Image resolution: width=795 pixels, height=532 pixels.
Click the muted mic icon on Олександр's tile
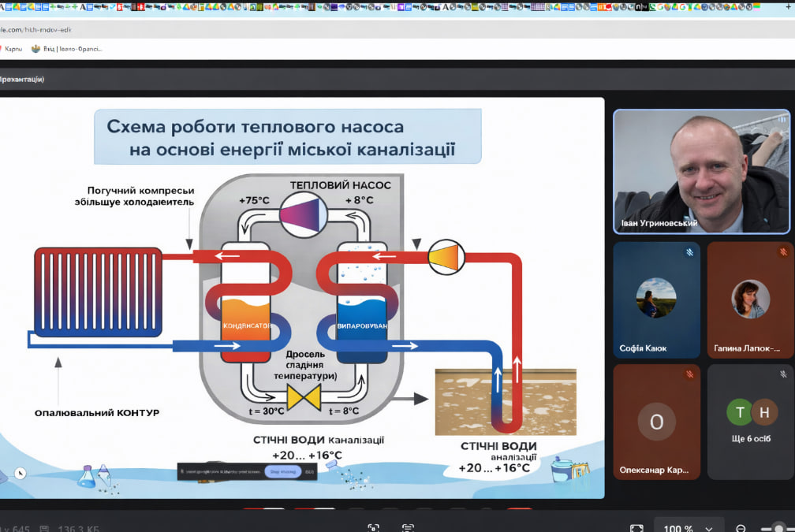click(689, 374)
